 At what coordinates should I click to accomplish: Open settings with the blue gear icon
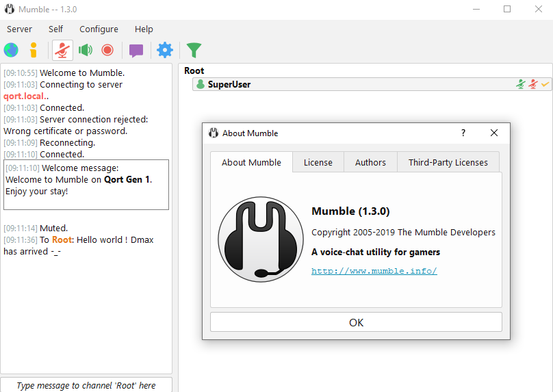165,50
